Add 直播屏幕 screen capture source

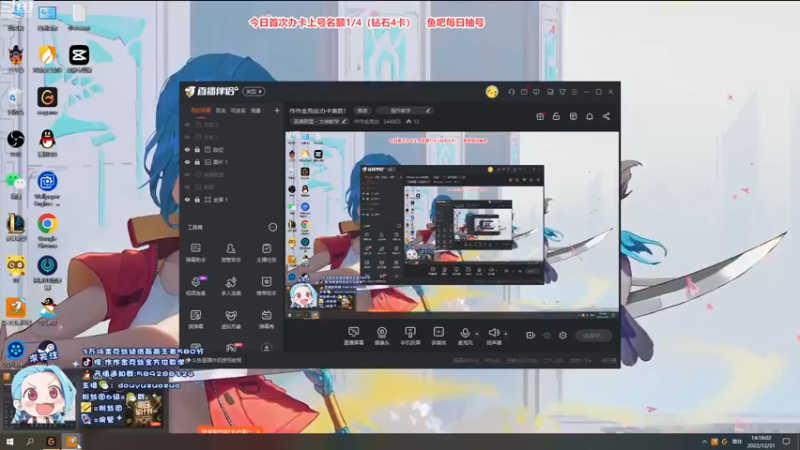[x=354, y=336]
